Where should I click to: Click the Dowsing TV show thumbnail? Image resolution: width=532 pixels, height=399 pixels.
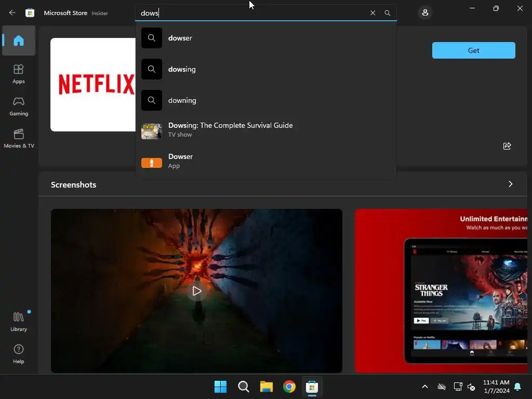pos(152,131)
